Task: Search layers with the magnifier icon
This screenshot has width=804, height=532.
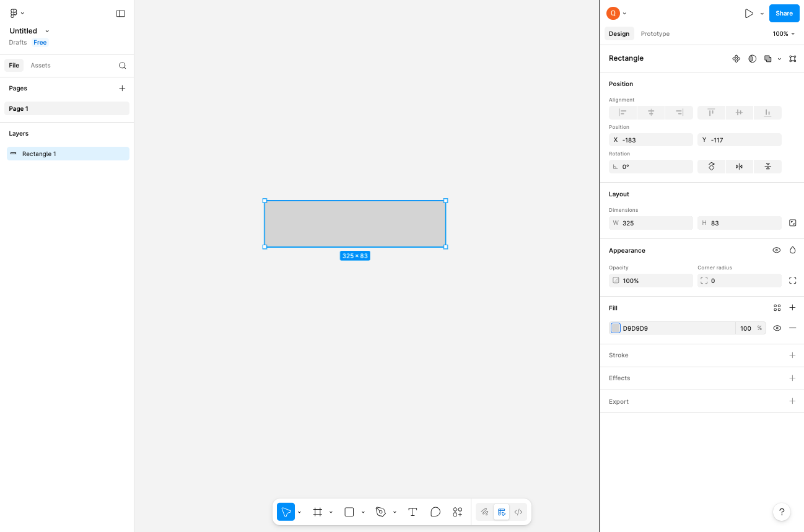Action: (x=123, y=66)
